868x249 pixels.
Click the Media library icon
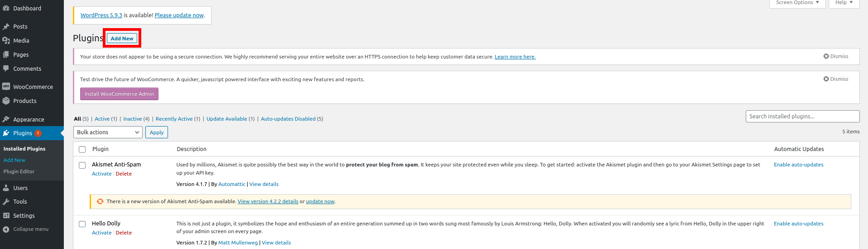(6, 41)
